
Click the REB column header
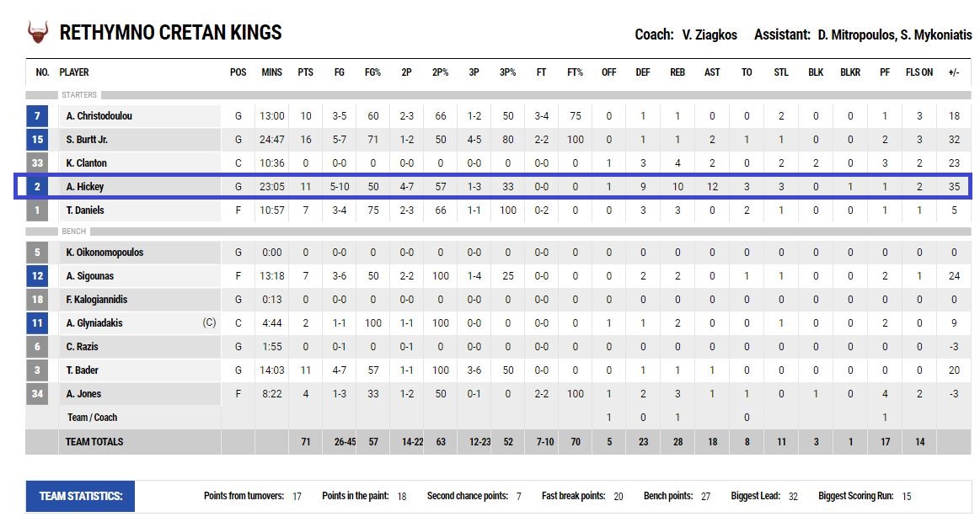pos(677,72)
